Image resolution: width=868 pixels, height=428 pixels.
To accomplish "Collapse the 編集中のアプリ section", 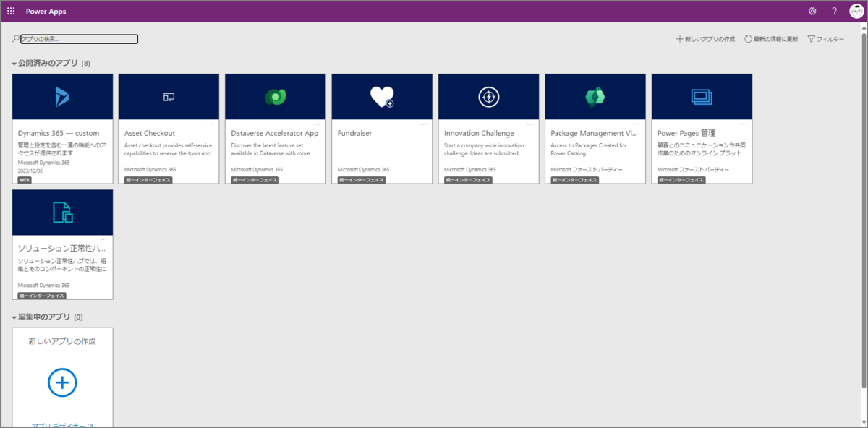I will tap(14, 317).
